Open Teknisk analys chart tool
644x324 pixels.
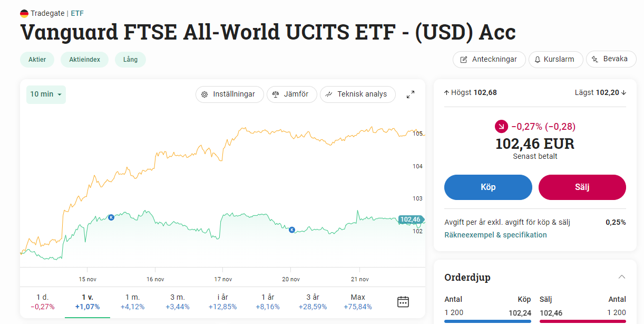click(358, 94)
